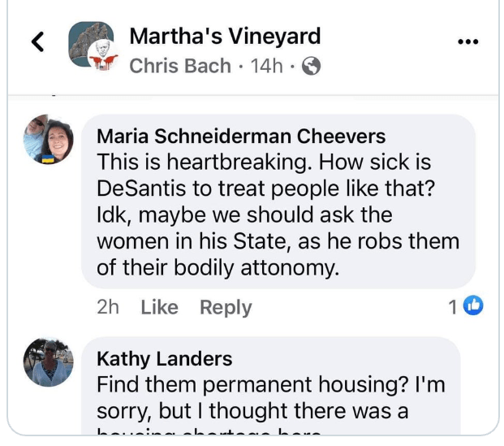Image resolution: width=504 pixels, height=446 pixels.
Task: Select Kathy's comment about permanent housing
Action: (x=271, y=398)
